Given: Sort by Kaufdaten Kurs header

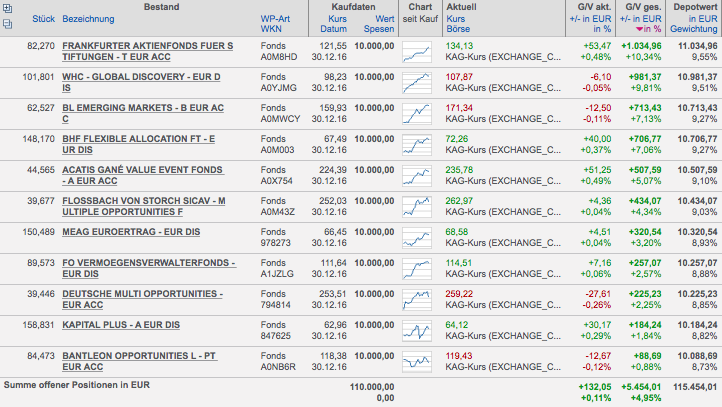Looking at the screenshot, I should click(x=338, y=19).
